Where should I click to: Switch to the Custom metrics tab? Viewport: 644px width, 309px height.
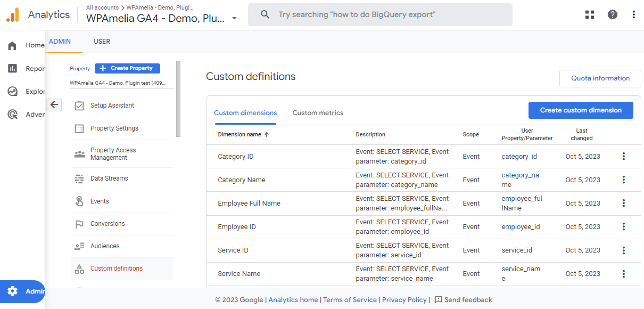318,113
